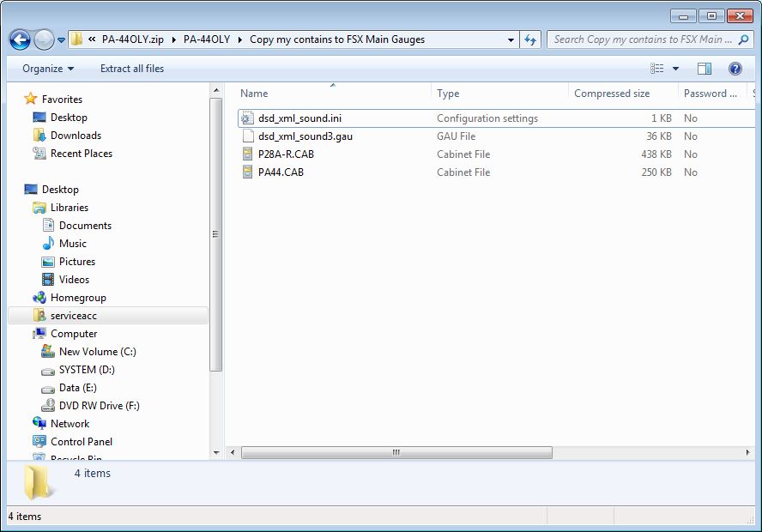Image resolution: width=762 pixels, height=532 pixels.
Task: Click the Back navigation arrow button
Action: point(21,39)
